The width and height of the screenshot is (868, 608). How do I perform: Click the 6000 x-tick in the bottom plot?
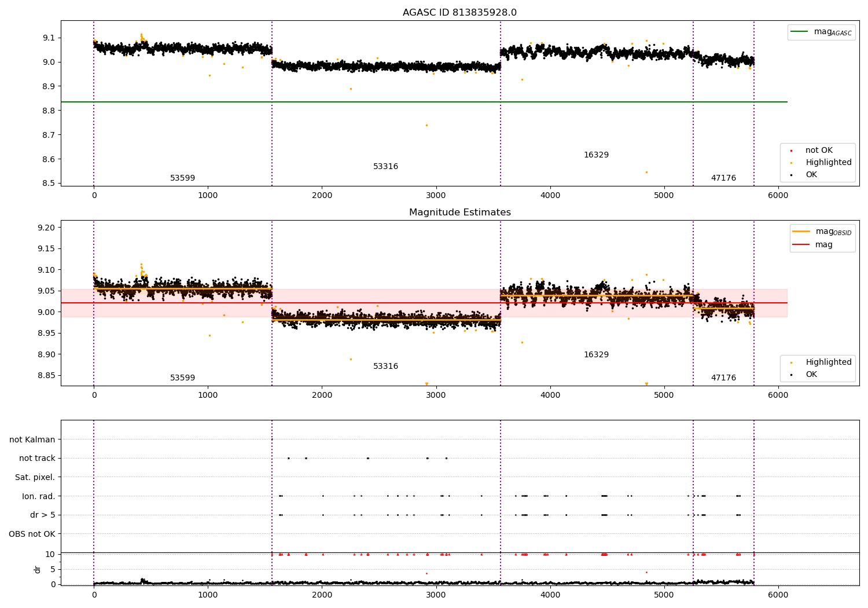coord(778,594)
